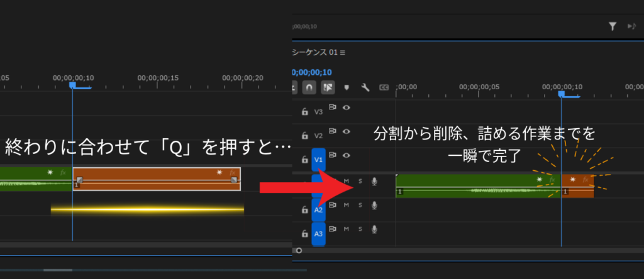Hide the V3 track with eye icon

coord(347,107)
